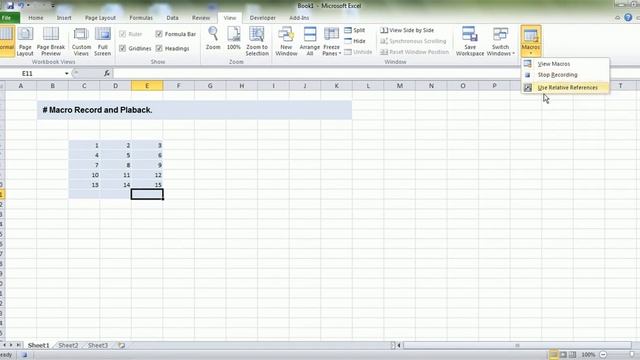Open Custom Views
Image resolution: width=640 pixels, height=360 pixels.
pos(81,41)
